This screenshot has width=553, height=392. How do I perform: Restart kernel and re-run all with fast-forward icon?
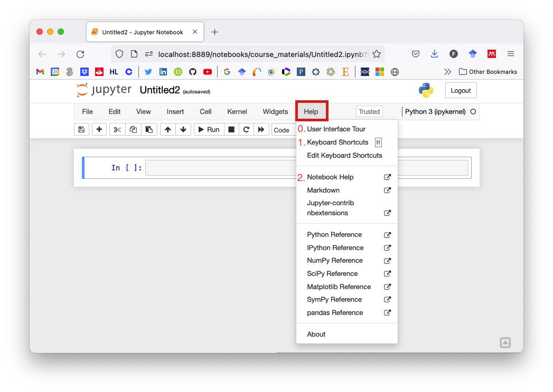pos(261,130)
